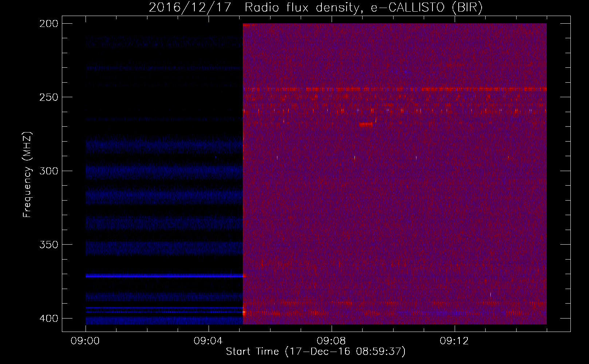Image resolution: width=589 pixels, height=364 pixels.
Task: Click the 09:00 time tick label
Action: (x=86, y=341)
